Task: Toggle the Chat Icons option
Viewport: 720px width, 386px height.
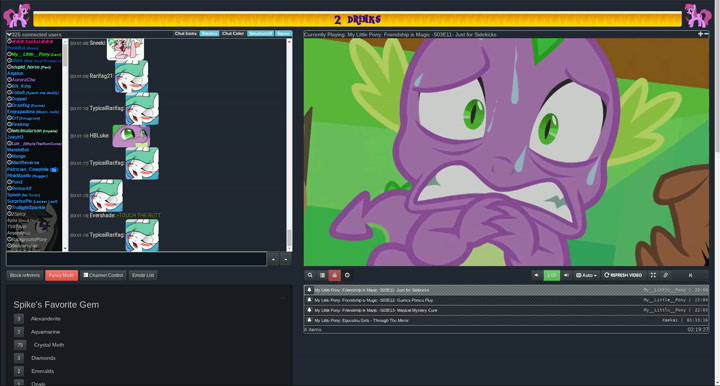Action: coord(186,34)
